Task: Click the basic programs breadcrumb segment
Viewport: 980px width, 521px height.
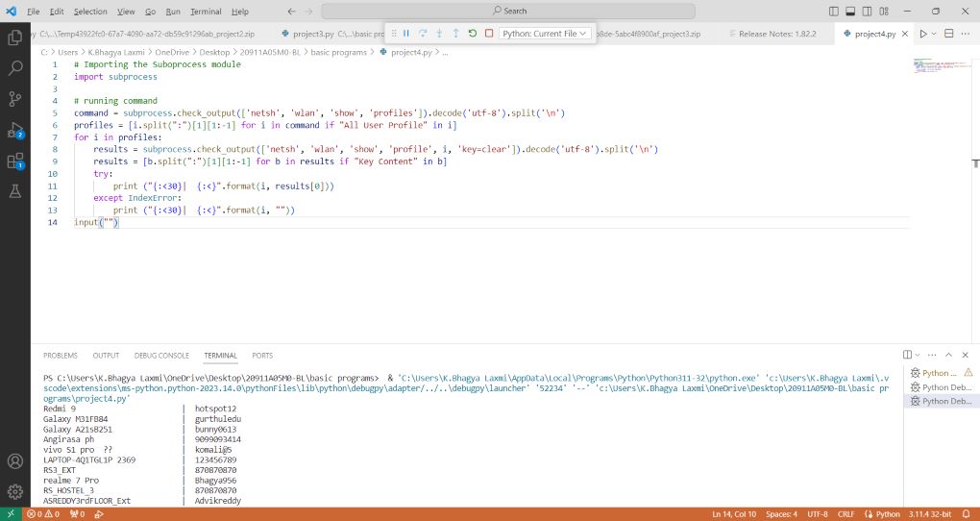Action: click(339, 53)
